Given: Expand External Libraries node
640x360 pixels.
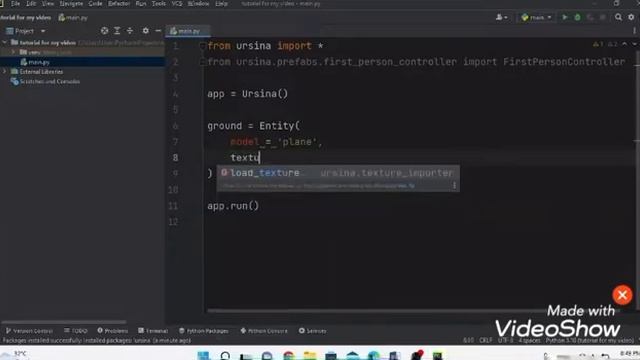Looking at the screenshot, I should coord(4,71).
